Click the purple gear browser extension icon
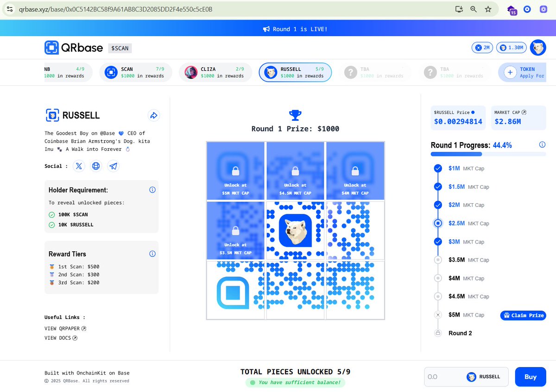Viewport: 556px width, 392px height. [x=543, y=9]
